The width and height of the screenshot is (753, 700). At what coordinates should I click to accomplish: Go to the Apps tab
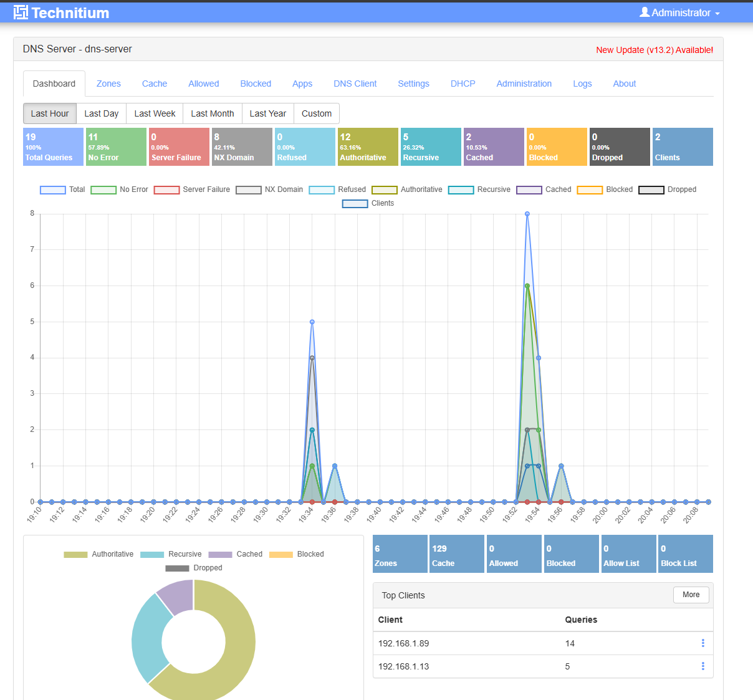[x=302, y=84]
